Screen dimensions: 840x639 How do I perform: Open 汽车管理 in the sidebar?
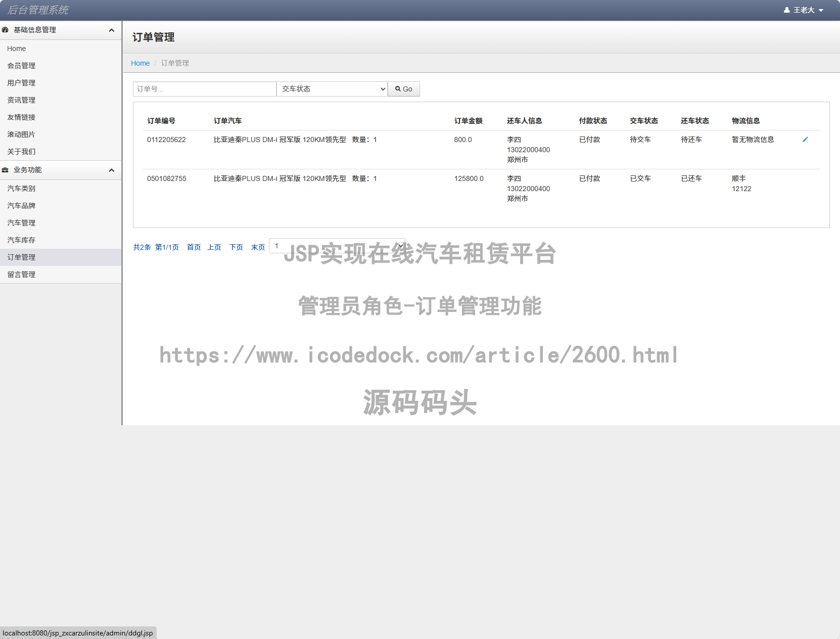click(21, 223)
